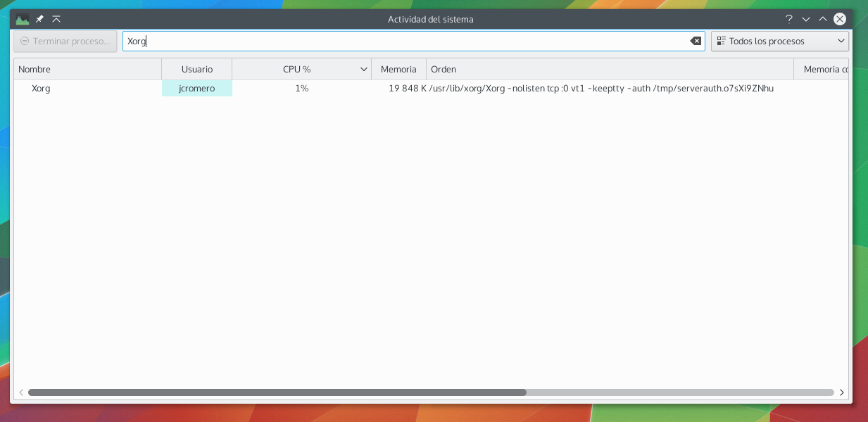
Task: Sort by Memoria column header
Action: coord(398,69)
